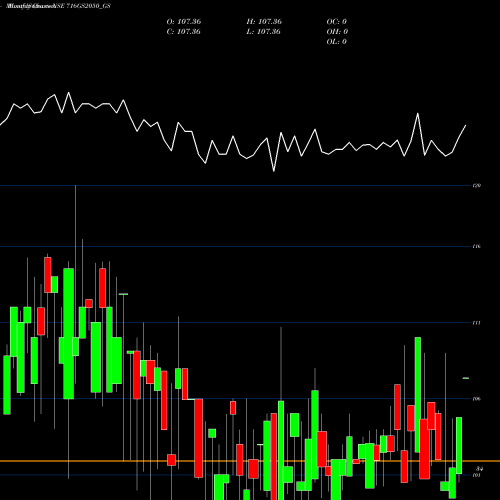
Task: Click the 111 price axis label
Action: click(x=477, y=323)
